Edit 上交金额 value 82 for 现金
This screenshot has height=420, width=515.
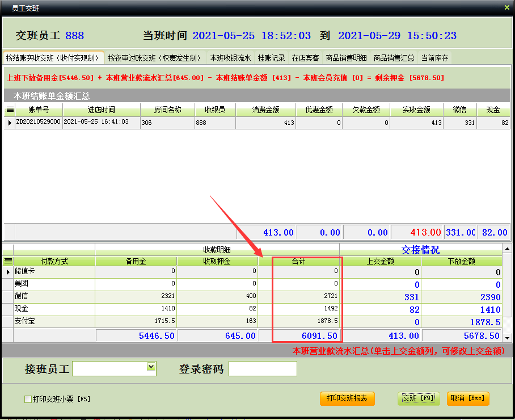point(381,309)
